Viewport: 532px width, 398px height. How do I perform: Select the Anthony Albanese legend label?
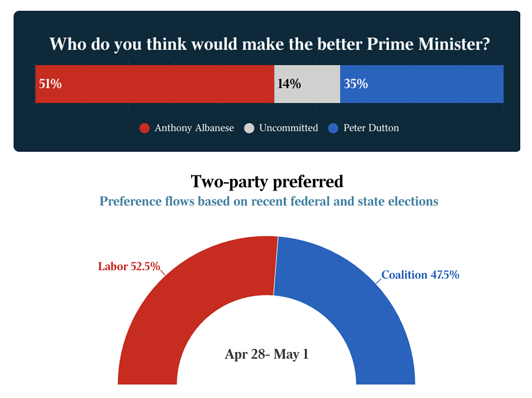tap(194, 128)
